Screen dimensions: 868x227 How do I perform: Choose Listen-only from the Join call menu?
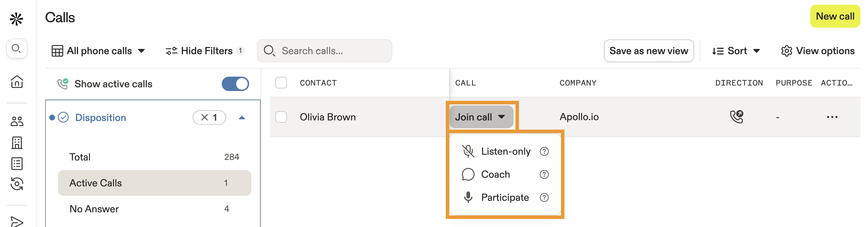coord(505,152)
